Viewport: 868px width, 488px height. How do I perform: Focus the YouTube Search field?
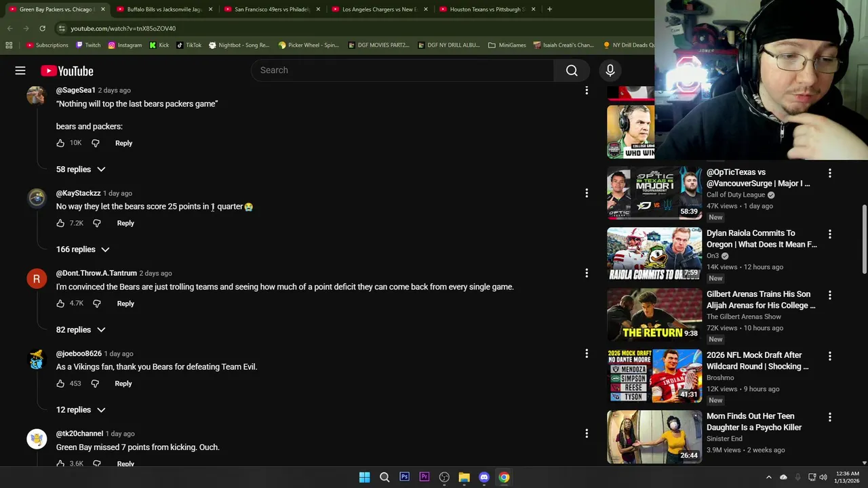pos(403,70)
